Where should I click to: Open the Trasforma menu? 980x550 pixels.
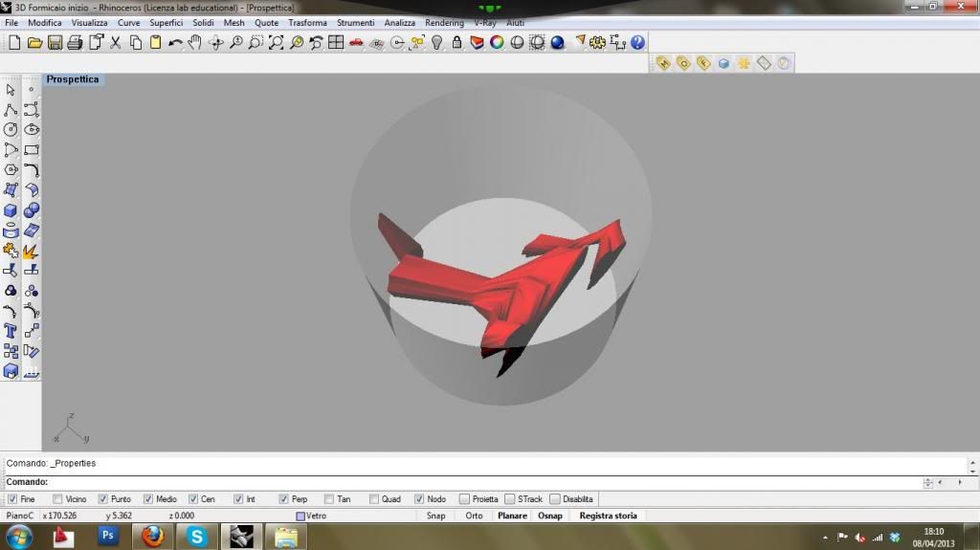[x=307, y=23]
